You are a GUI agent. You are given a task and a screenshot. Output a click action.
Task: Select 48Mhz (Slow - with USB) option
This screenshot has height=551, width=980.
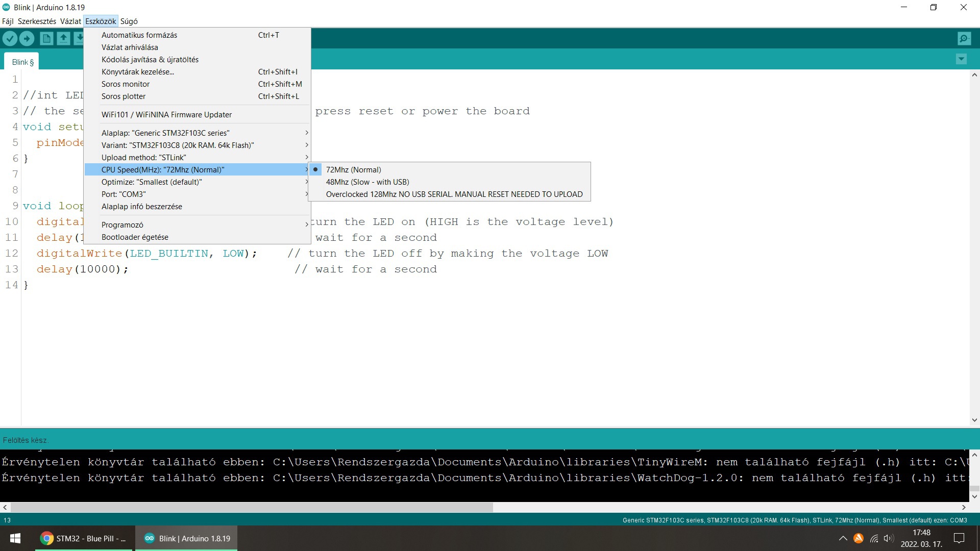coord(367,182)
